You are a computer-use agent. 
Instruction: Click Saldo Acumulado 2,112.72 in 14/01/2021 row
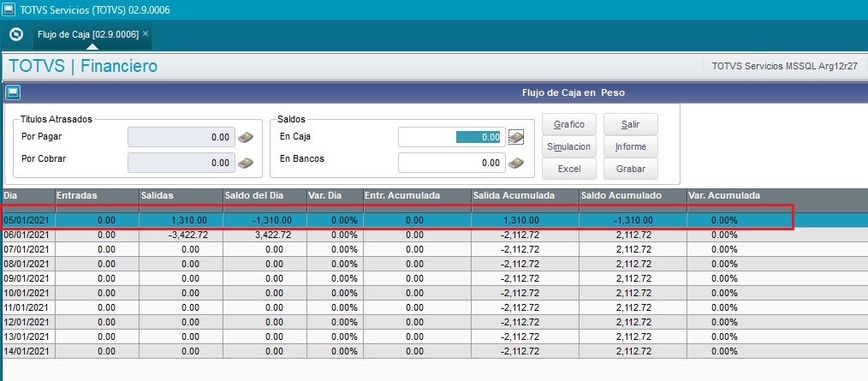[634, 351]
